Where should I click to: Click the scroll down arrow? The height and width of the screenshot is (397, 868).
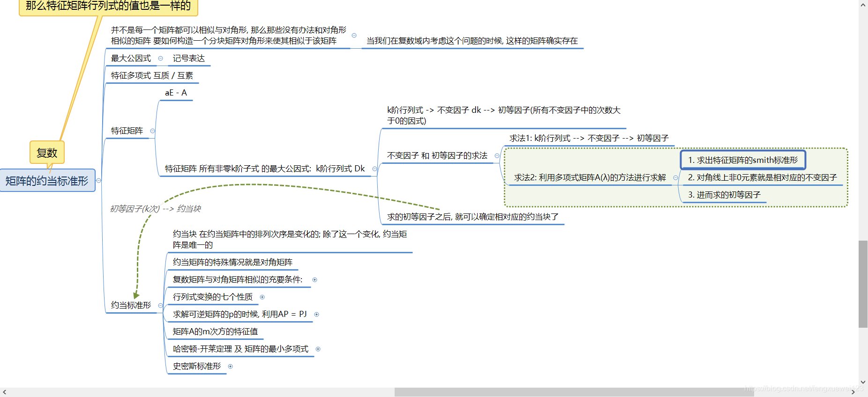pos(863,382)
